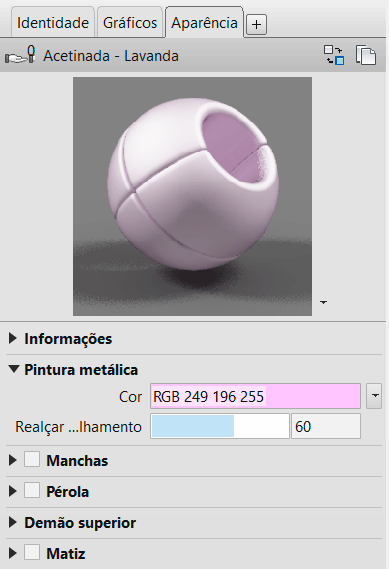Screen dimensions: 389x569
Task: Click the replace asset icon
Action: 334,55
